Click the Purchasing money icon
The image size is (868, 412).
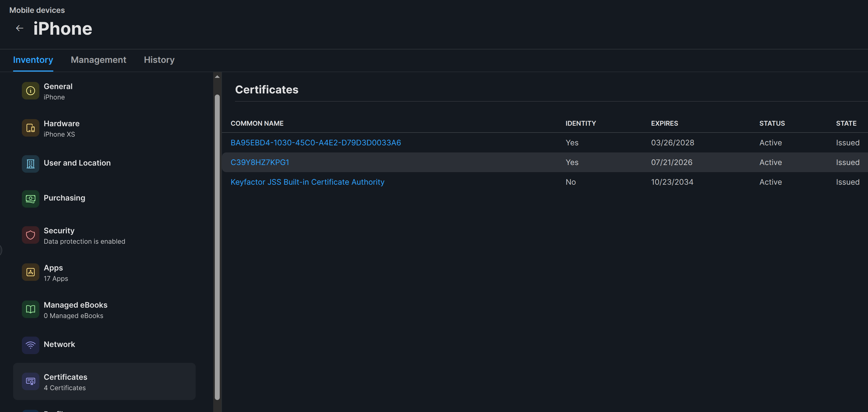(x=30, y=199)
